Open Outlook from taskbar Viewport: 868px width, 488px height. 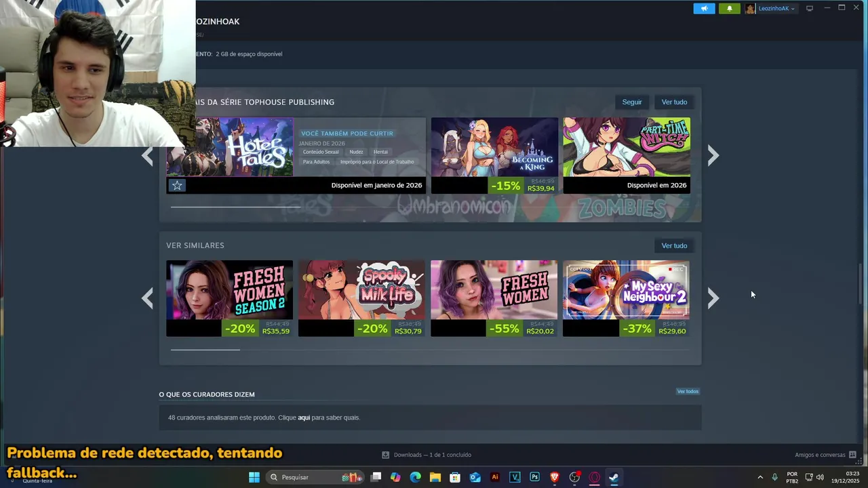pos(475,477)
